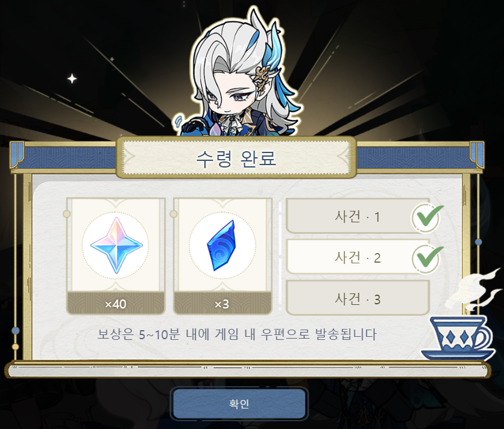
Task: Click the blue gem fragment icon
Action: [x=221, y=245]
